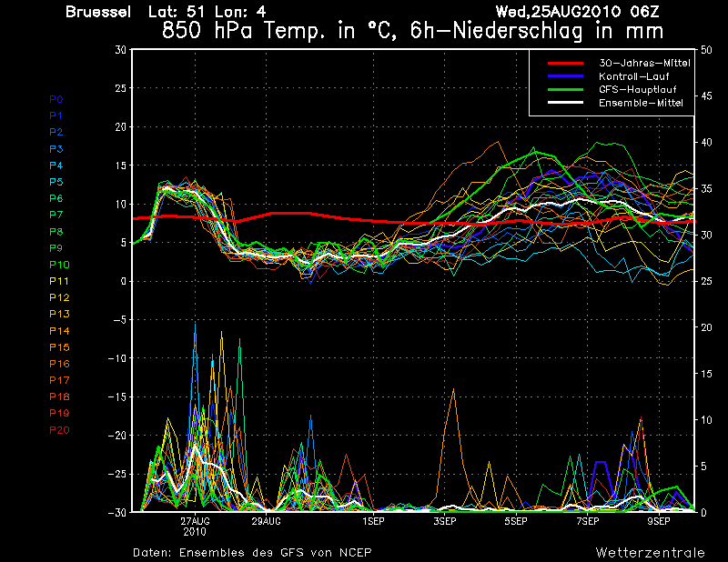This screenshot has height=562, width=728.
Task: Select the P6 member label
Action: 56,198
